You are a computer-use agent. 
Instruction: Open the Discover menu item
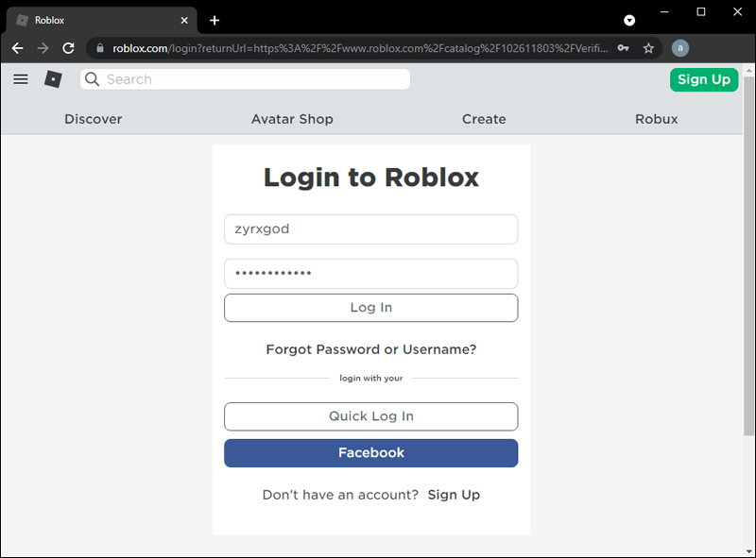point(94,119)
